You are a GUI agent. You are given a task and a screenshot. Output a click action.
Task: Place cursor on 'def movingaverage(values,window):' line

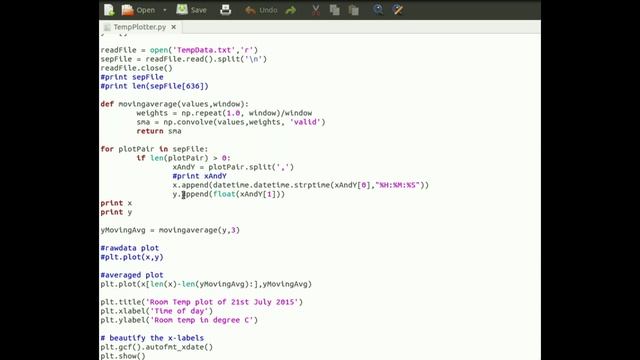pos(174,104)
